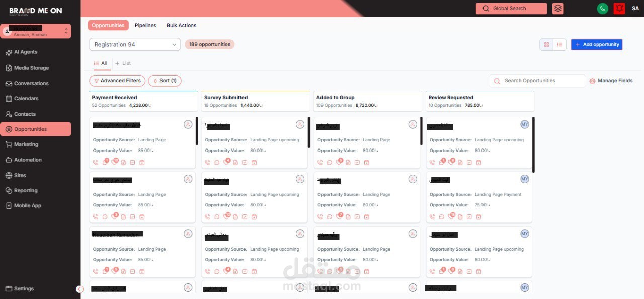Image resolution: width=644 pixels, height=299 pixels.
Task: Click the call icon on the 75.00 card
Action: click(x=432, y=217)
